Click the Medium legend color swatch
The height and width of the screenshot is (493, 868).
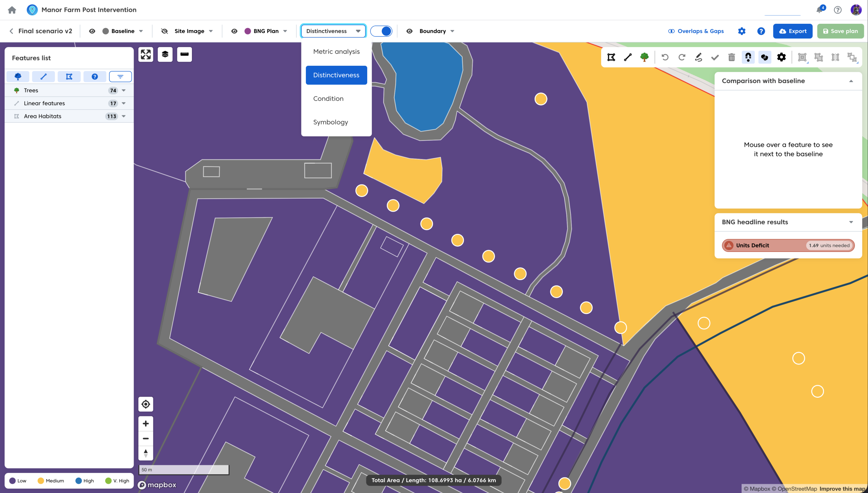coord(41,480)
